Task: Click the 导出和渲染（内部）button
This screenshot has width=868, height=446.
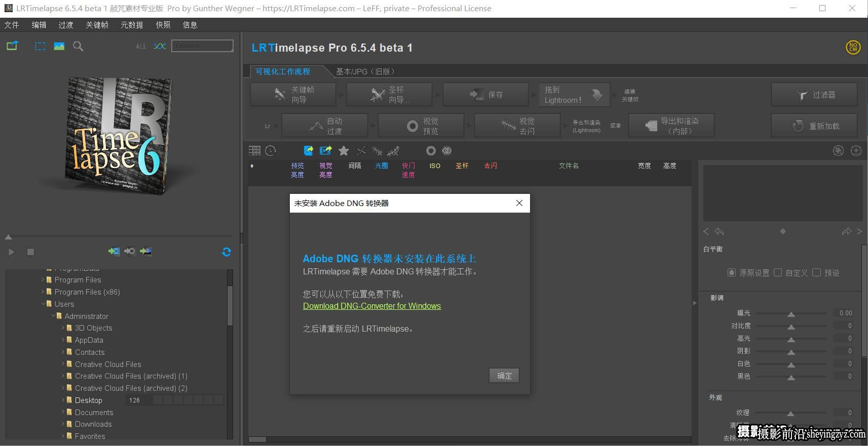Action: [671, 126]
